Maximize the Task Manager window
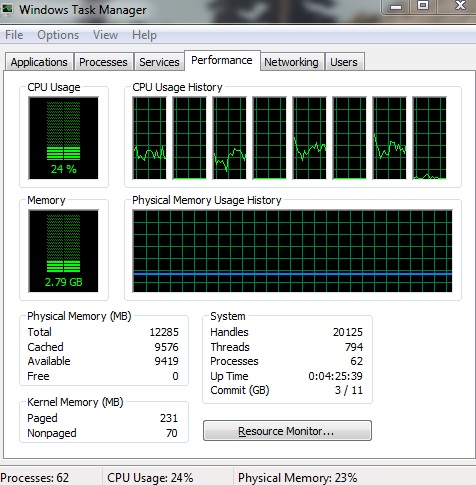Viewport: 476px width, 485px height. 423,6
